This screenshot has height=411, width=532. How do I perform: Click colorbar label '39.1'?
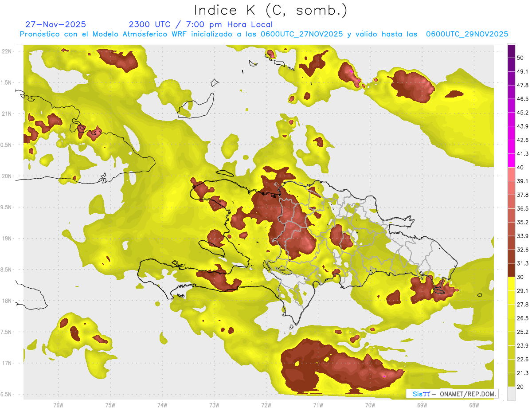tap(523, 181)
